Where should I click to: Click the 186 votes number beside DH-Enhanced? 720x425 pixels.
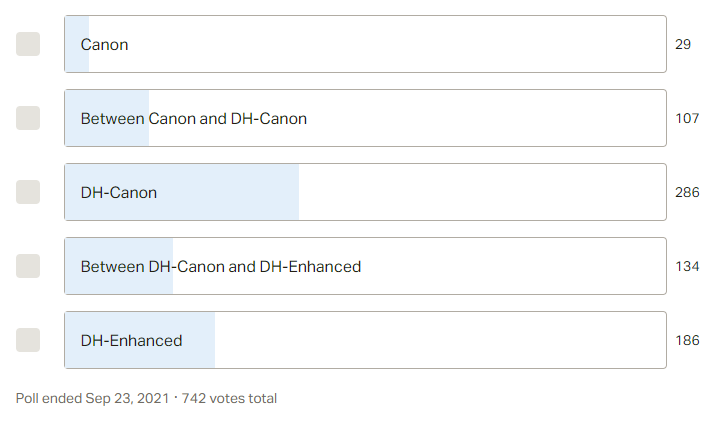point(687,340)
